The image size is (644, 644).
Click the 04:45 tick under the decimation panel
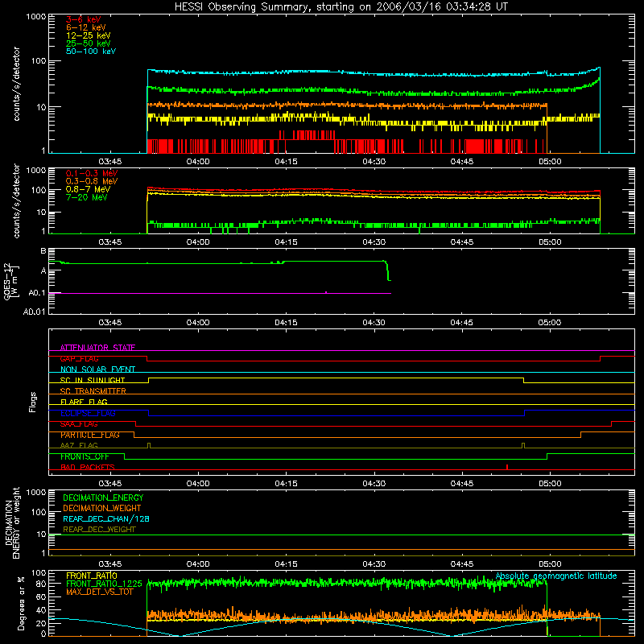click(461, 564)
